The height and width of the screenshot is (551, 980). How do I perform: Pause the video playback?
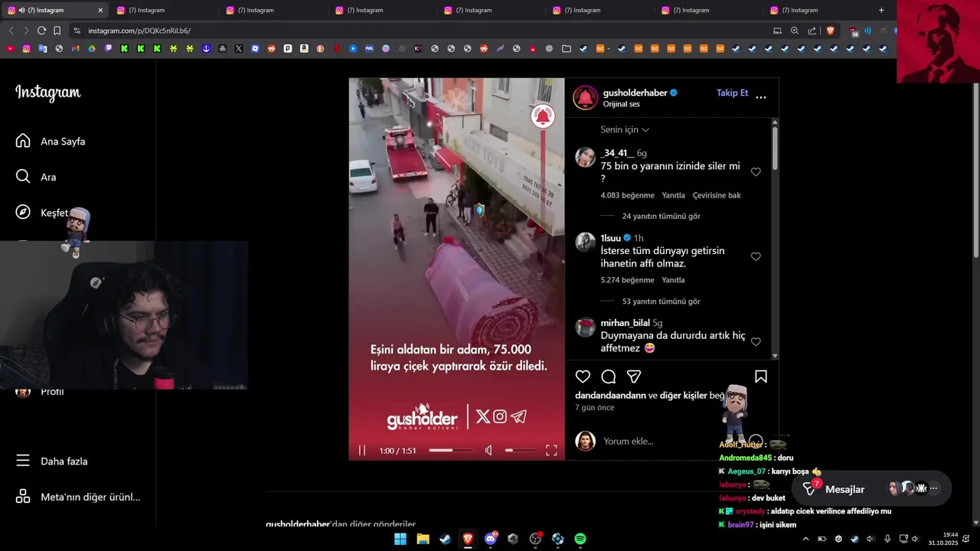[362, 450]
